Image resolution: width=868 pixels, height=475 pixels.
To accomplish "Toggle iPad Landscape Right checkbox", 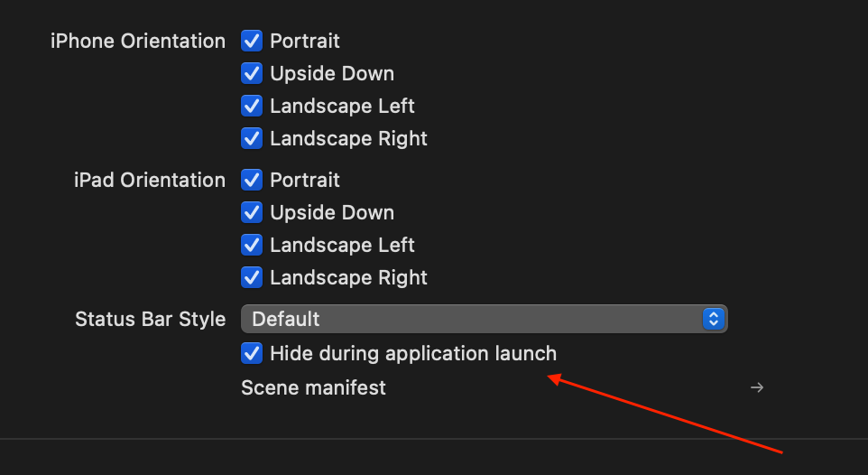I will coord(252,277).
